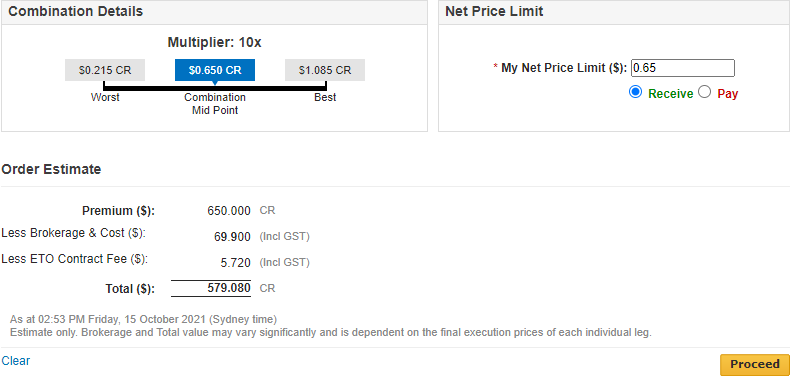
Task: Select the Pay radio button
Action: coord(705,92)
